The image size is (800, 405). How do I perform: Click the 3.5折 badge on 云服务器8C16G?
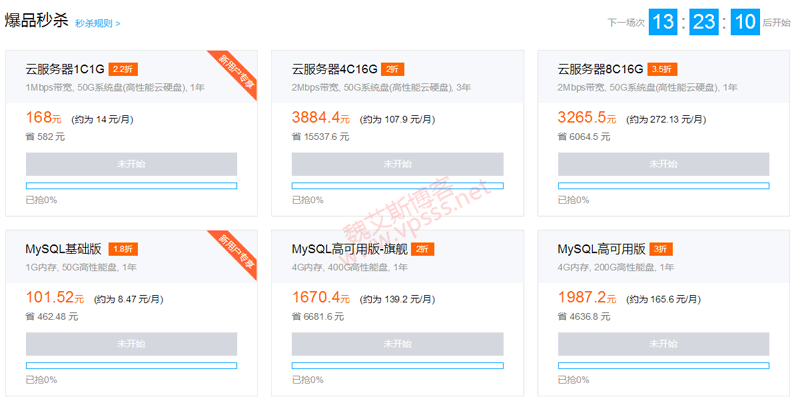coord(660,69)
